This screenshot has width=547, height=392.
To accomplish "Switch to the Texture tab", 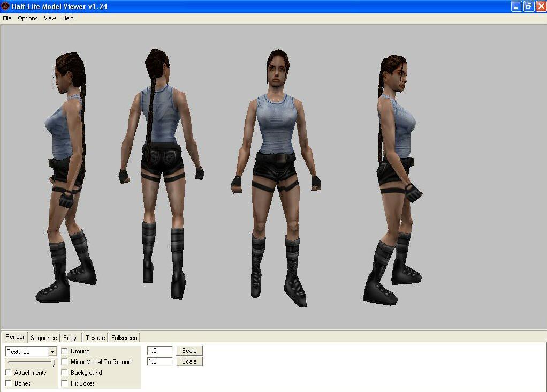I will coord(95,337).
